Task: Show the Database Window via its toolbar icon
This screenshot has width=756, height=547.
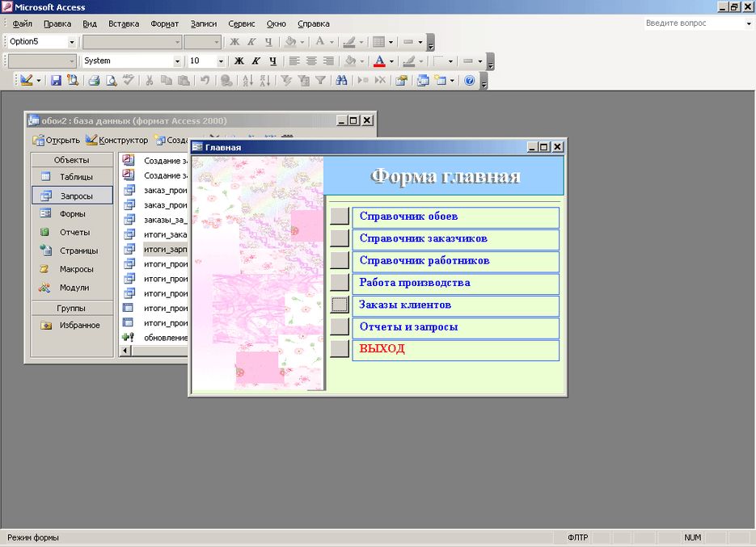Action: coord(423,81)
